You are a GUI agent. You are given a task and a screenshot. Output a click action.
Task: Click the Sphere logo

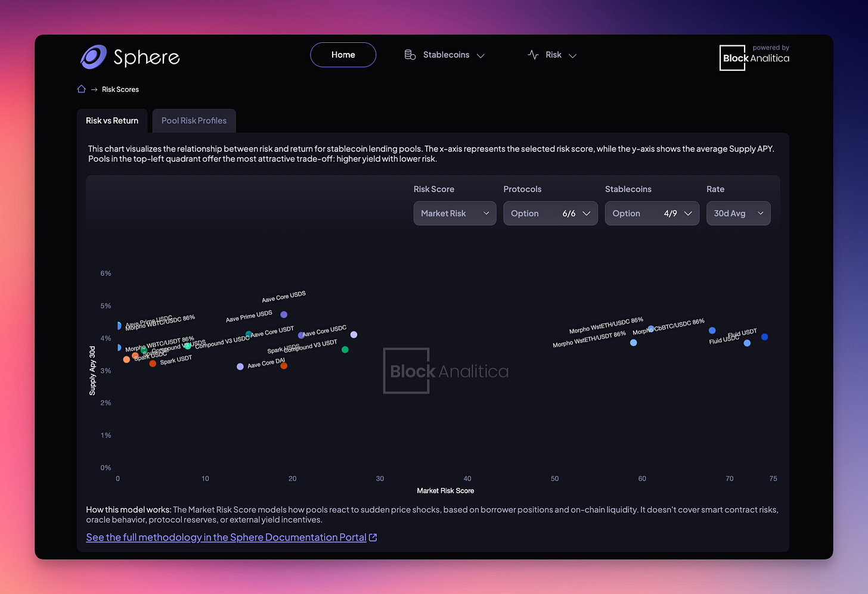coord(130,57)
